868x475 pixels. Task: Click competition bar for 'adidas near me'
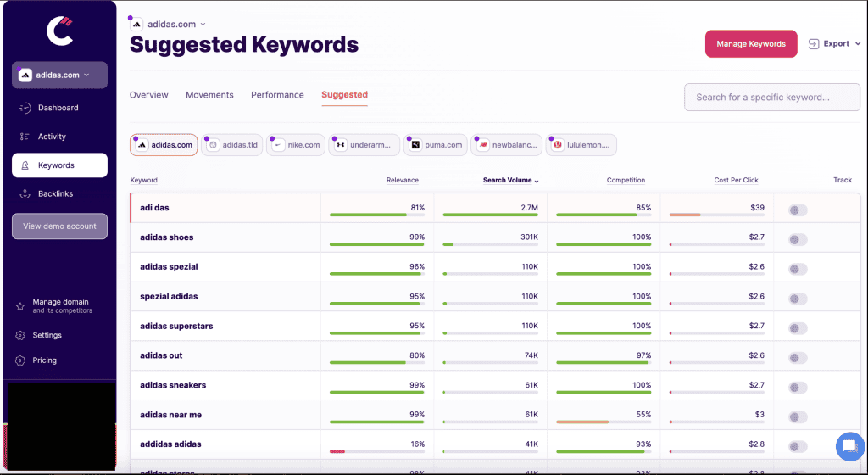(x=604, y=422)
